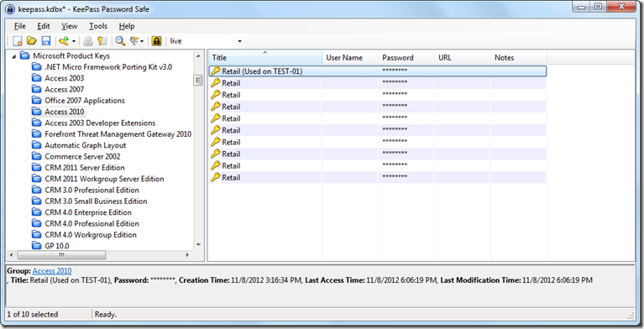Screen dimensions: 644x329
Task: Select the CRM 4.0 Workgroup Edition folder icon
Action: (x=37, y=234)
